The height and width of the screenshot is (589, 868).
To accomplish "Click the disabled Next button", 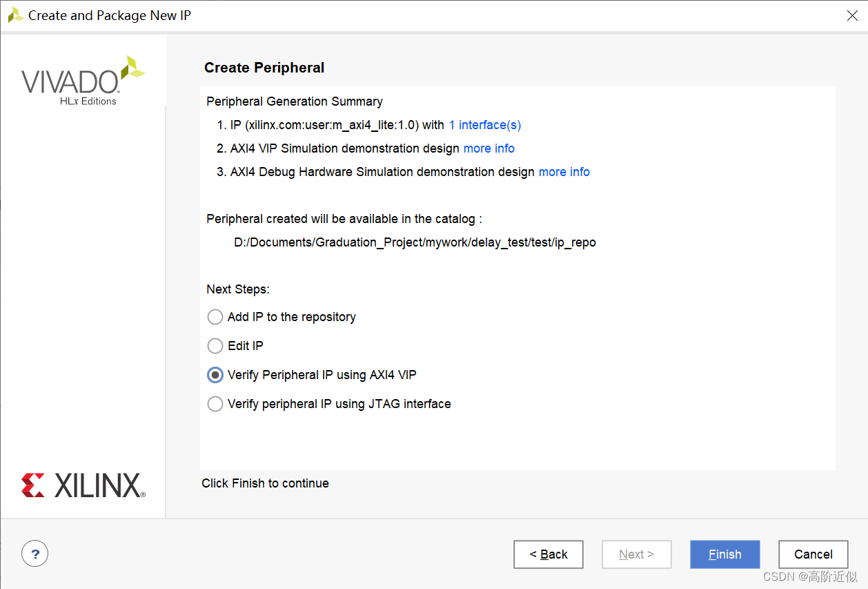I will point(636,554).
